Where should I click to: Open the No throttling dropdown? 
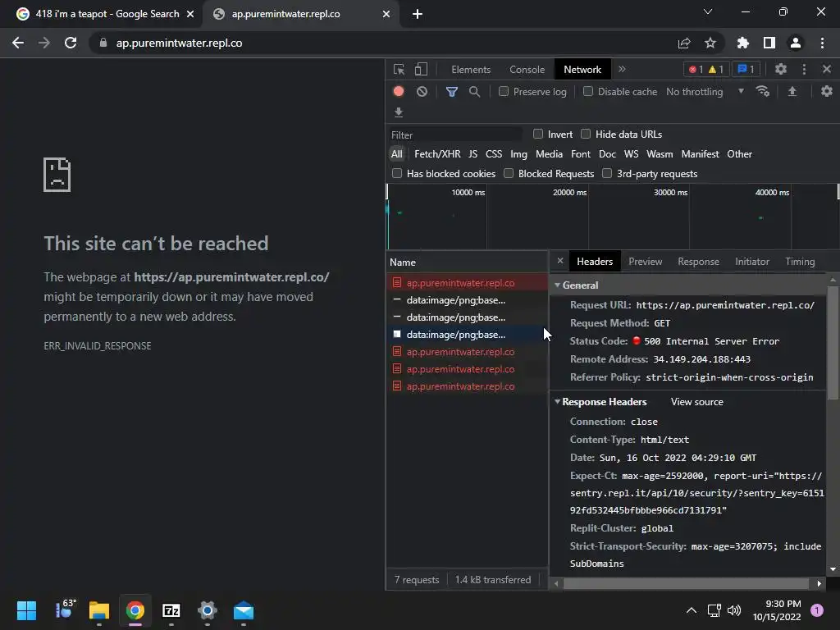click(x=705, y=92)
